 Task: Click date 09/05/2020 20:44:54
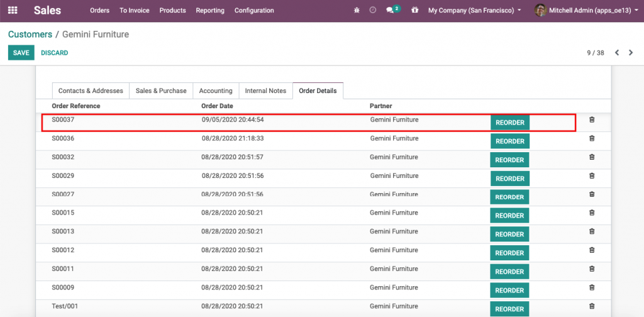[x=233, y=120]
